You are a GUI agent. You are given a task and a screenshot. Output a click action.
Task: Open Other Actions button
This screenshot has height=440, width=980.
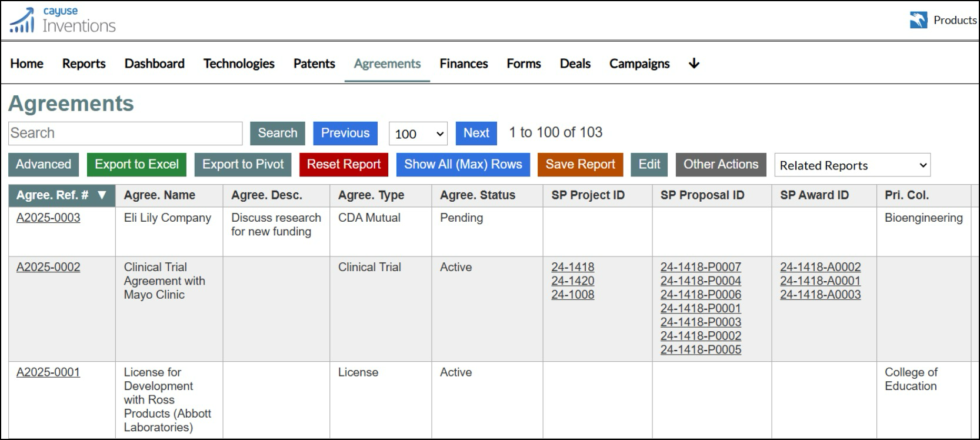[721, 165]
